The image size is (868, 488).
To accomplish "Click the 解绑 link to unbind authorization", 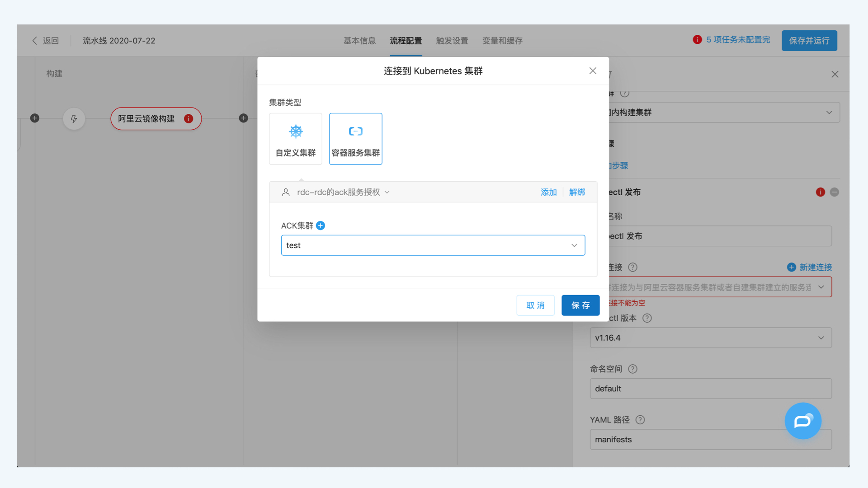I will [x=577, y=192].
